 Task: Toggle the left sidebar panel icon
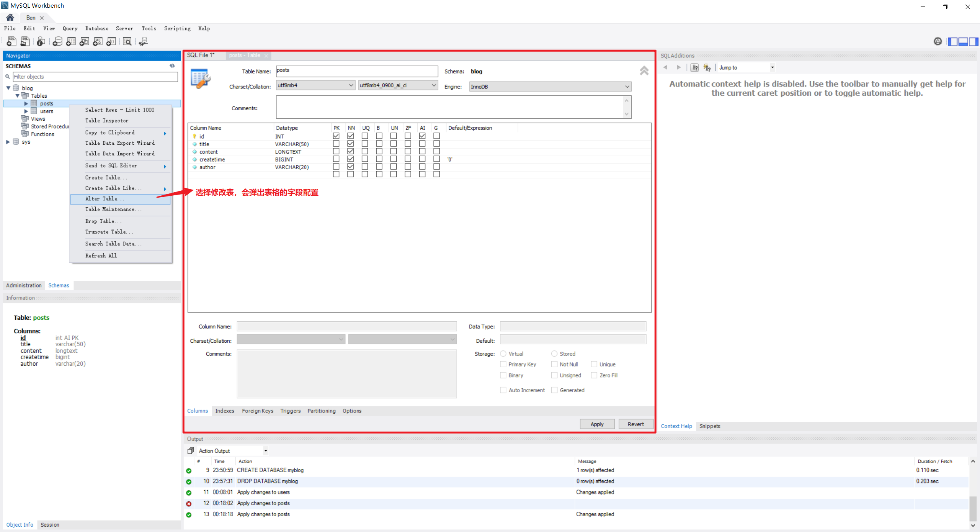click(953, 41)
